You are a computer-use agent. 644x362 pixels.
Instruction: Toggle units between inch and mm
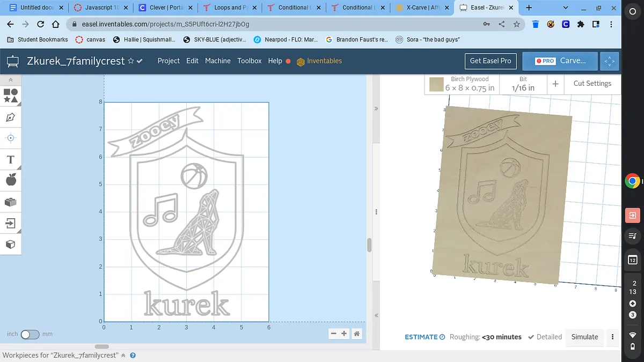30,334
